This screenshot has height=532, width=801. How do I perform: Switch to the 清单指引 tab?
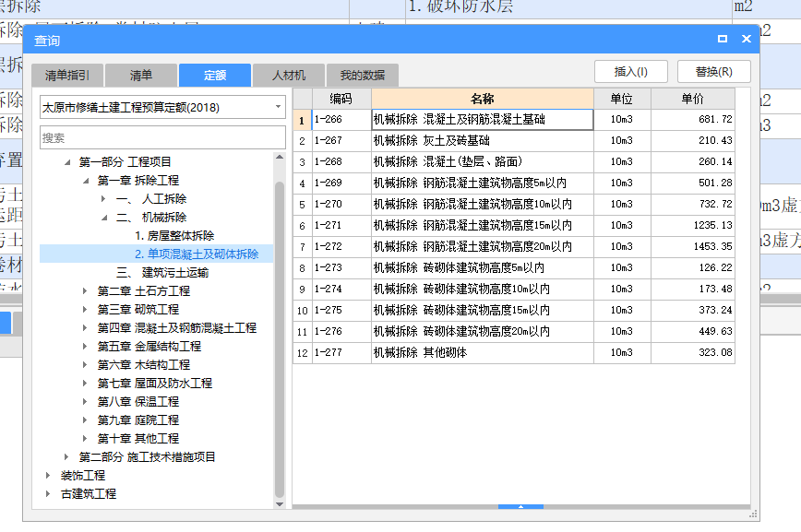point(67,76)
